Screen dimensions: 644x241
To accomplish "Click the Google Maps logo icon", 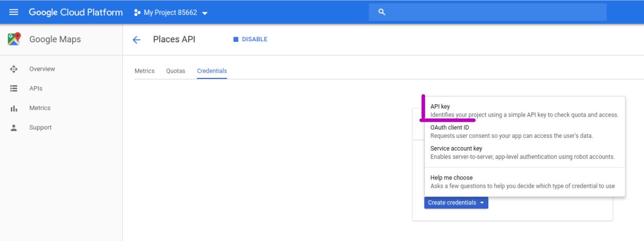I will click(14, 39).
